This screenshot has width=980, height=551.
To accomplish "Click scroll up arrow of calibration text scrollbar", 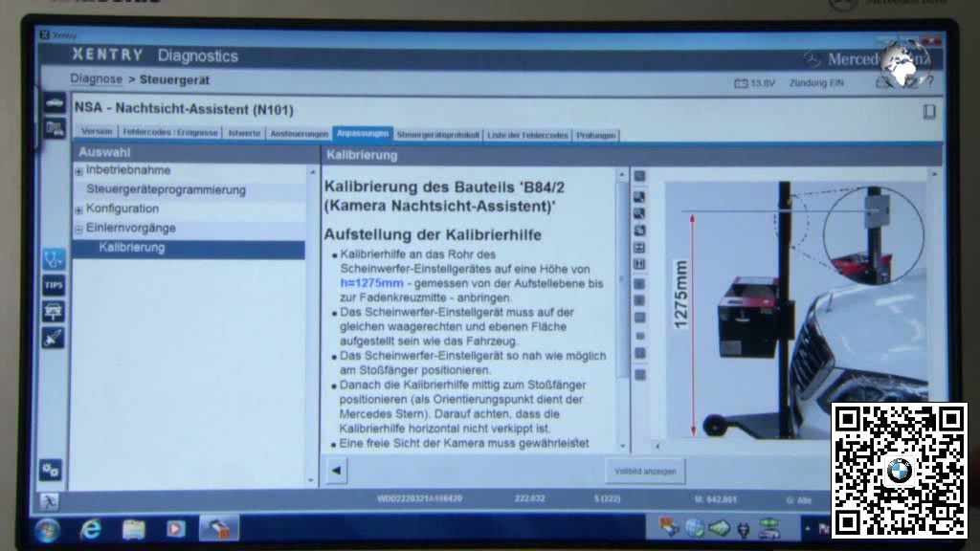I will point(622,175).
